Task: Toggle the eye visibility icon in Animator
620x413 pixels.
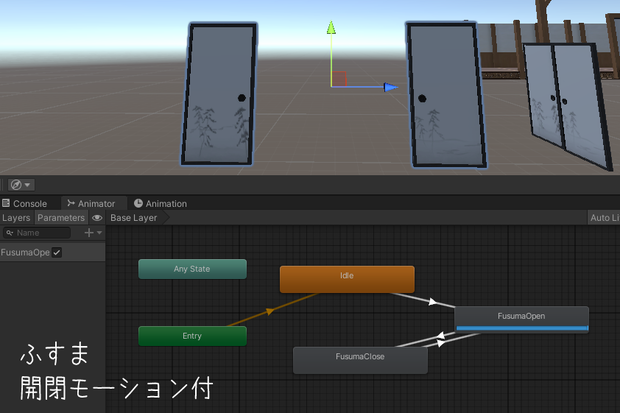Action: pos(97,218)
